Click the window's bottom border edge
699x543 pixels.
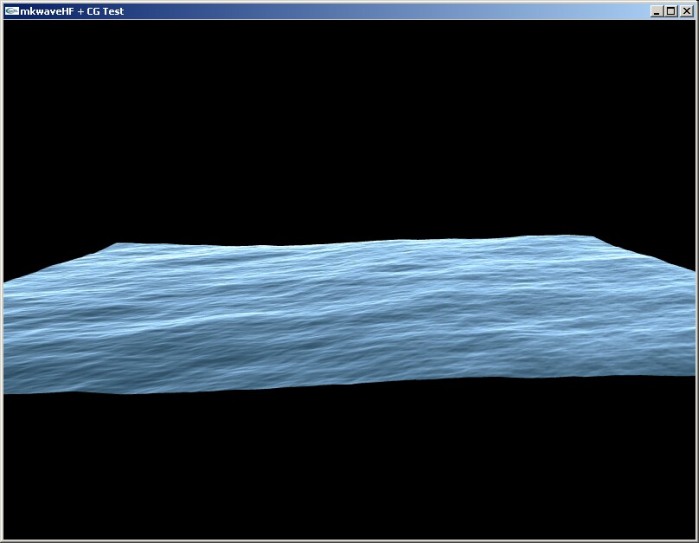click(x=350, y=540)
